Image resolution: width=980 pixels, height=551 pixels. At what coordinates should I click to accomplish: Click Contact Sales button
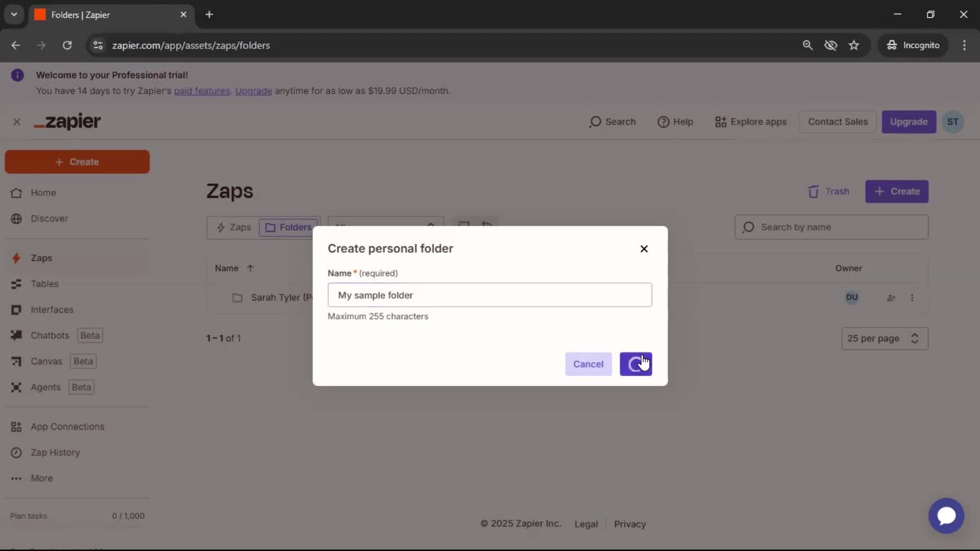pyautogui.click(x=838, y=122)
